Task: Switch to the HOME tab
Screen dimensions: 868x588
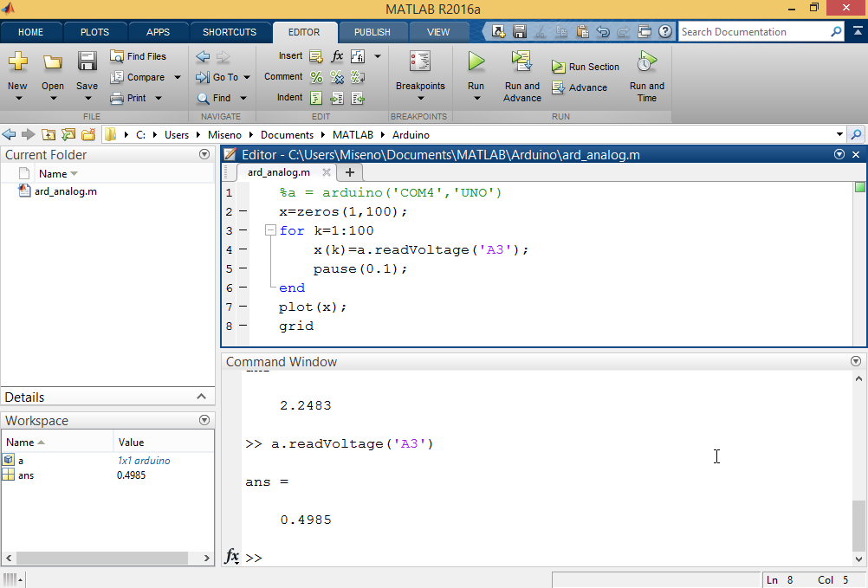Action: [x=30, y=32]
